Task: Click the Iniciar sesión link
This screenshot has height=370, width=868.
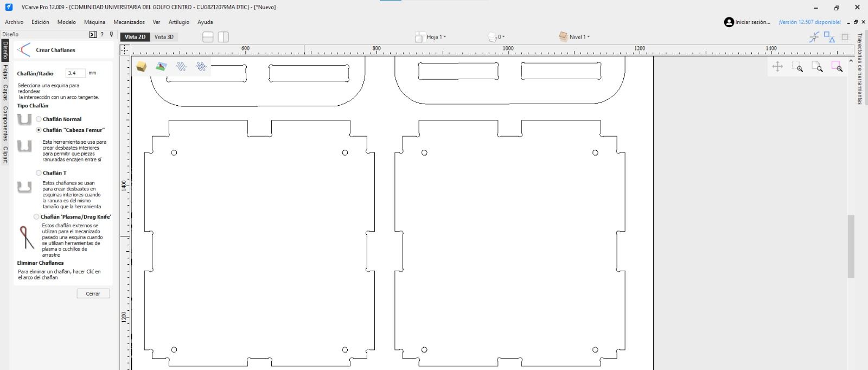Action: [x=752, y=22]
